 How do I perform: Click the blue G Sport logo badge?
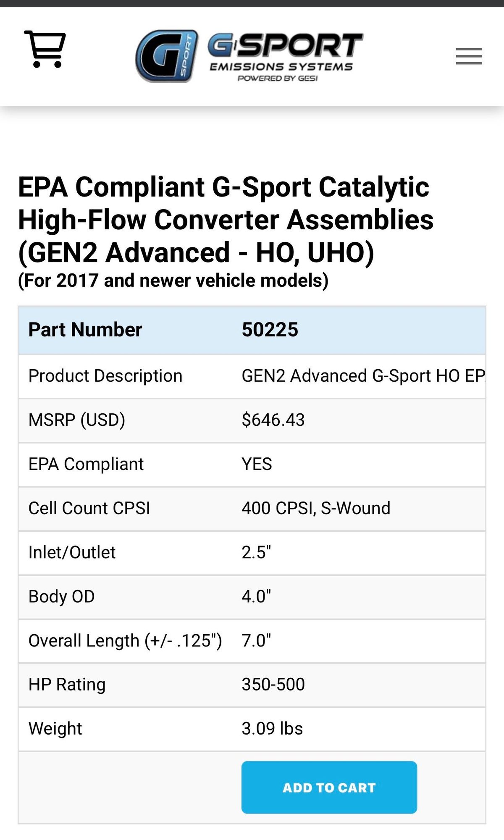click(167, 56)
